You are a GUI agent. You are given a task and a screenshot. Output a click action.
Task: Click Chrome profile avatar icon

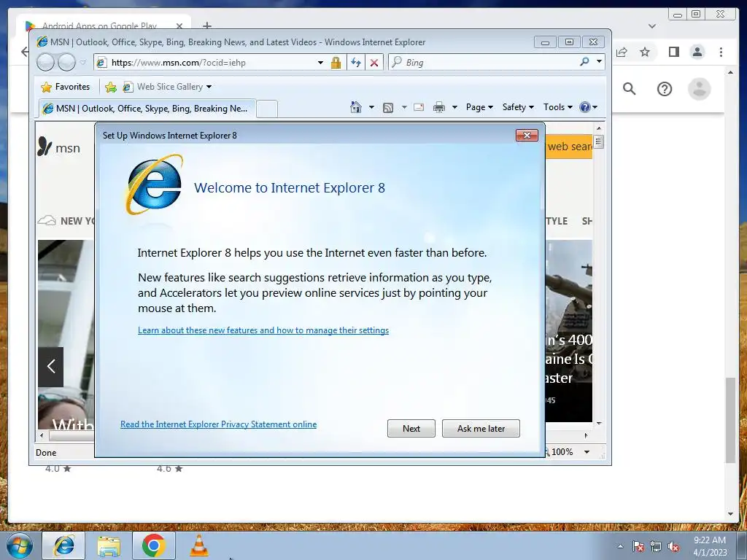coord(697,52)
